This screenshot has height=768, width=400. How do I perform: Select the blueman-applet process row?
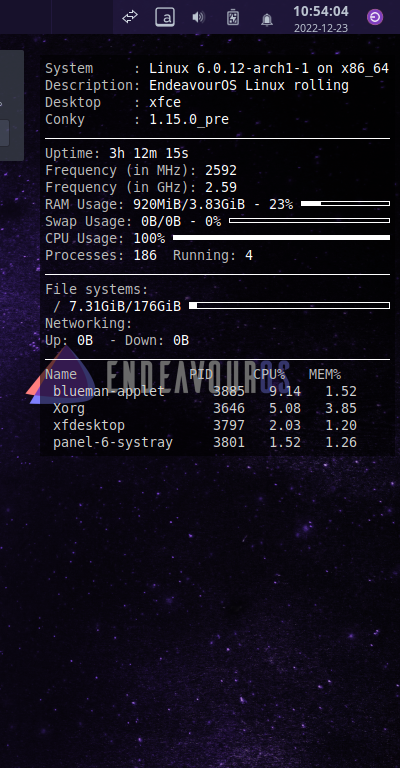point(205,391)
